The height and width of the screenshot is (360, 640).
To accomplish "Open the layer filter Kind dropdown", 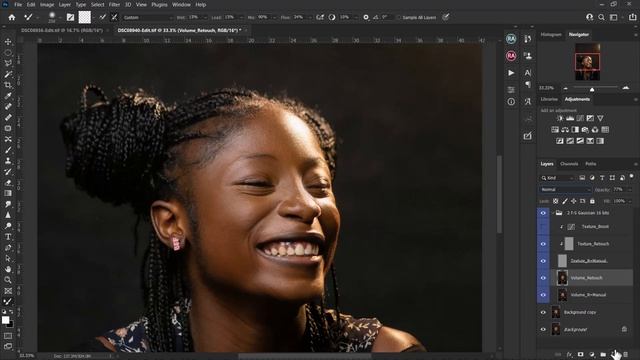I will pyautogui.click(x=558, y=178).
